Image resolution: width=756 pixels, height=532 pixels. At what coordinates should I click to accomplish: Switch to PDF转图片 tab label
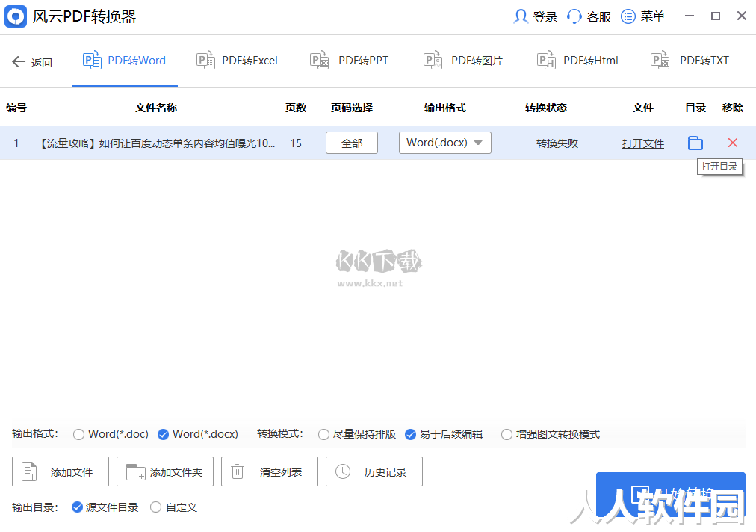tap(477, 61)
